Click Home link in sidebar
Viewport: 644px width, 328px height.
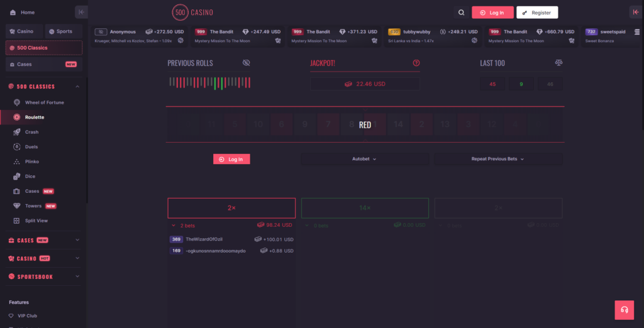tap(28, 13)
